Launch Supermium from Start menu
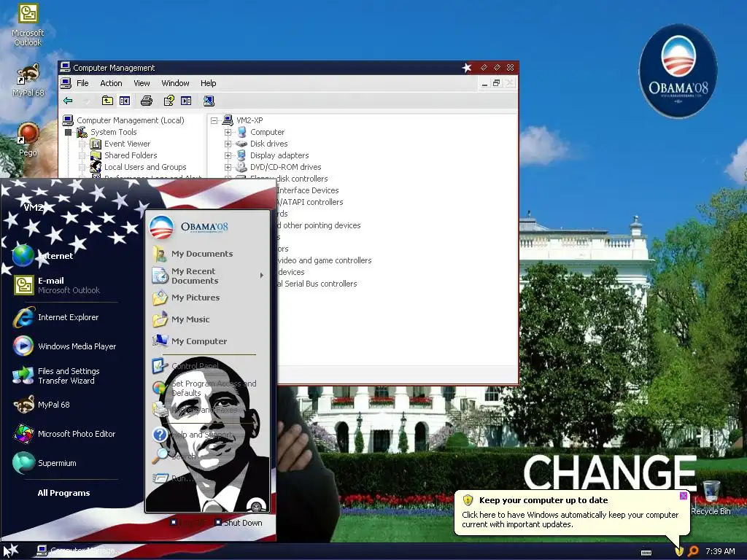This screenshot has height=560, width=747. pos(44,463)
